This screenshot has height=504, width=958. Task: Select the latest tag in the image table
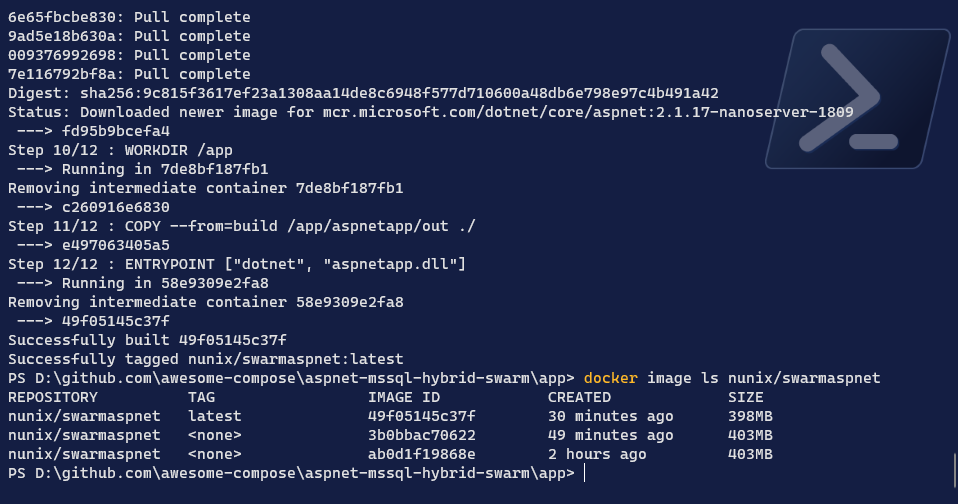[214, 416]
